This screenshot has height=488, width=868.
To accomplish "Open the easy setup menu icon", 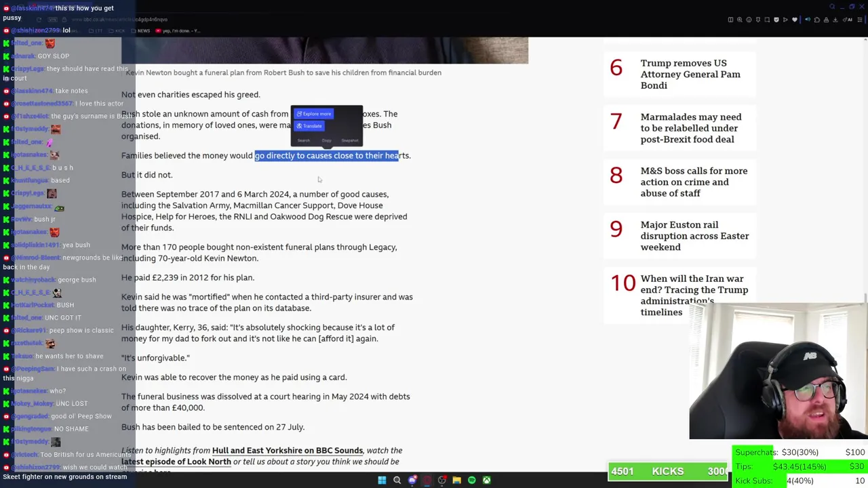I will click(x=860, y=20).
